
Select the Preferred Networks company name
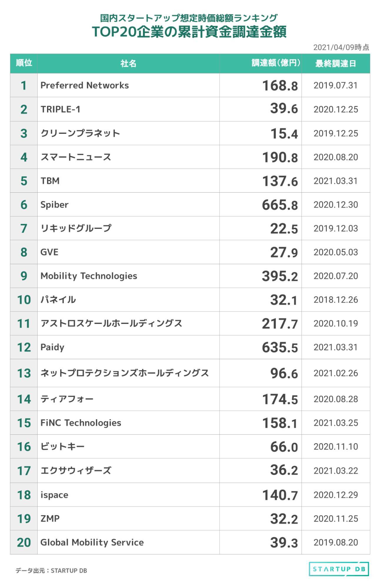(x=85, y=85)
